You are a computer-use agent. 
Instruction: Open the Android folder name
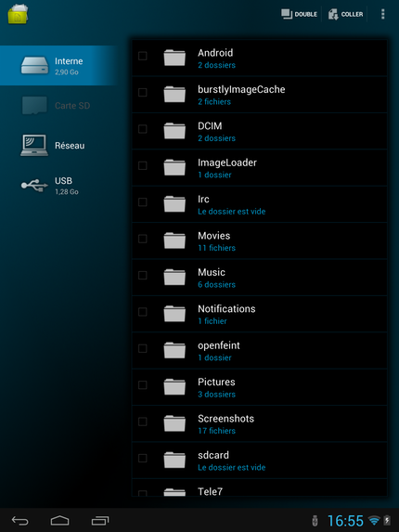(x=215, y=53)
